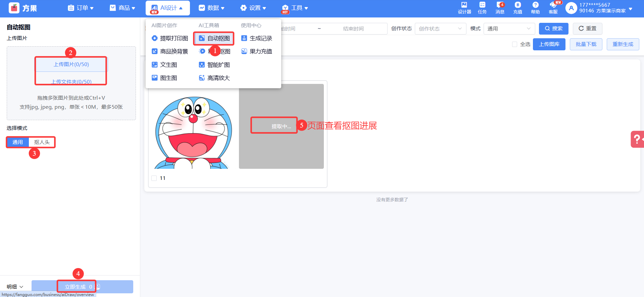
Task: Click the 智能扩图 icon in menu
Action: (x=202, y=65)
